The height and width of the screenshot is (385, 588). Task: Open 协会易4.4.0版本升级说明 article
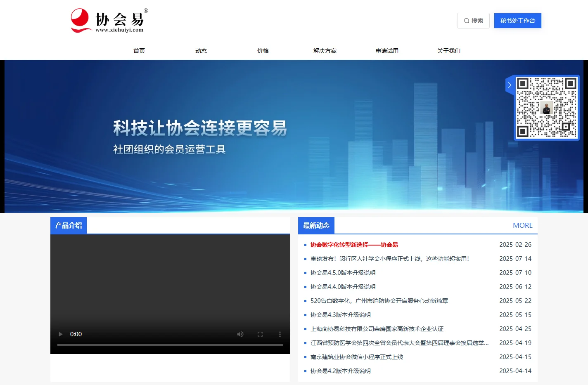pos(343,287)
